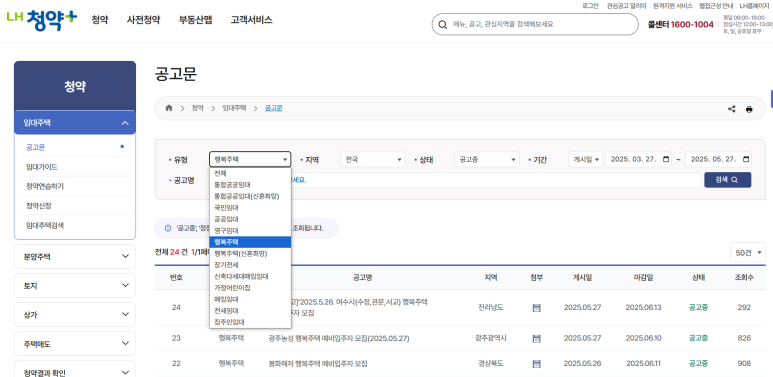Click the 마감일 column header

click(x=643, y=277)
